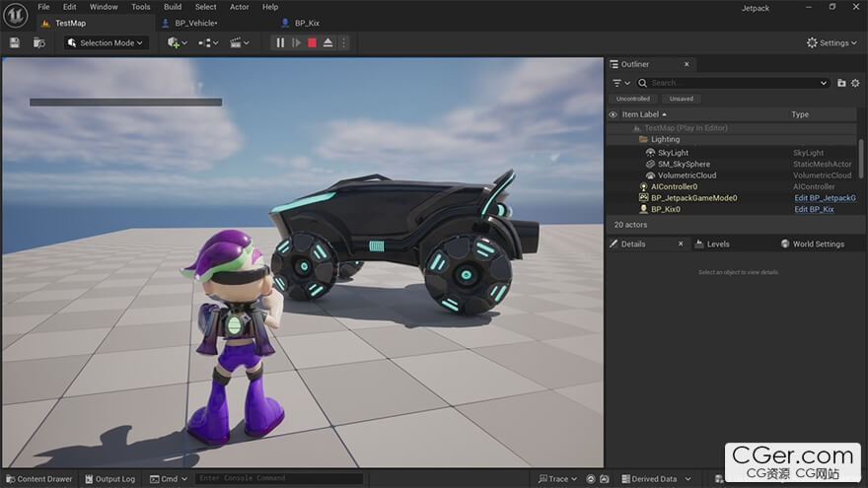
Task: Click the purple-haired character in viewport
Action: coord(236,337)
